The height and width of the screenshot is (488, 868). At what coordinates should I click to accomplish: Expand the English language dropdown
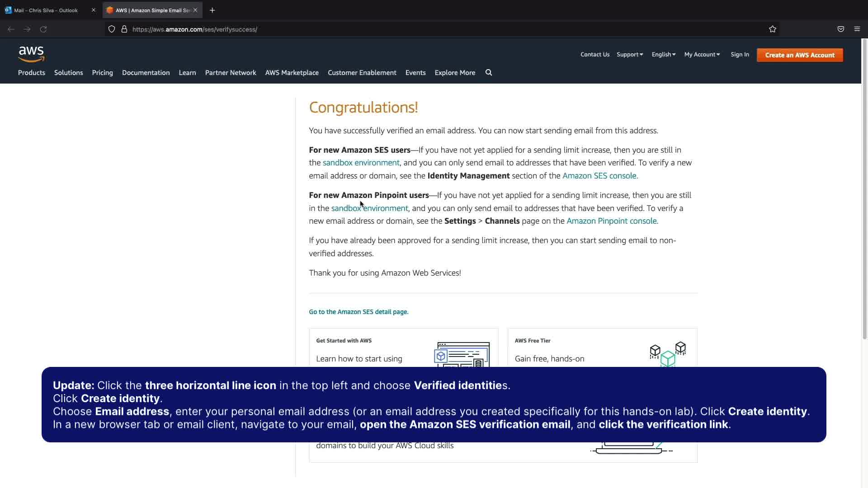click(x=663, y=55)
